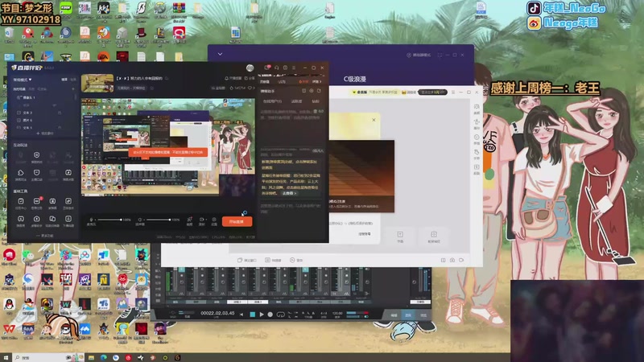
Task: Open the hamburger menu in 直播伴侣 title bar
Action: [x=294, y=68]
